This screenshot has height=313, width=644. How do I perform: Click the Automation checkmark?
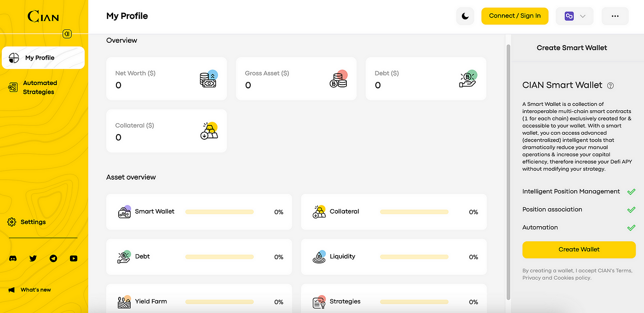631,228
